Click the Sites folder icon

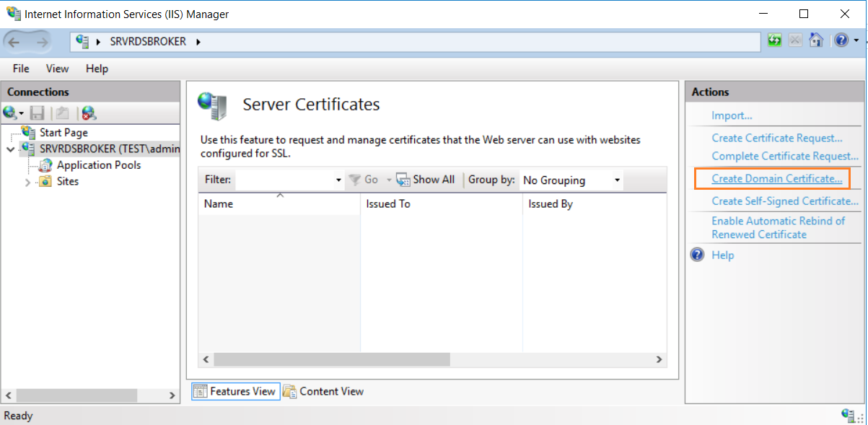coord(45,181)
